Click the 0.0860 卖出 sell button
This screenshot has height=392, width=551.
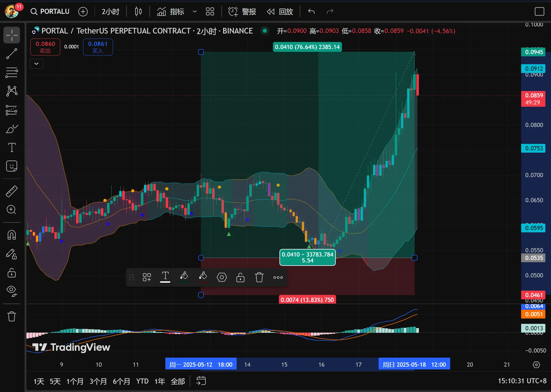[x=45, y=47]
